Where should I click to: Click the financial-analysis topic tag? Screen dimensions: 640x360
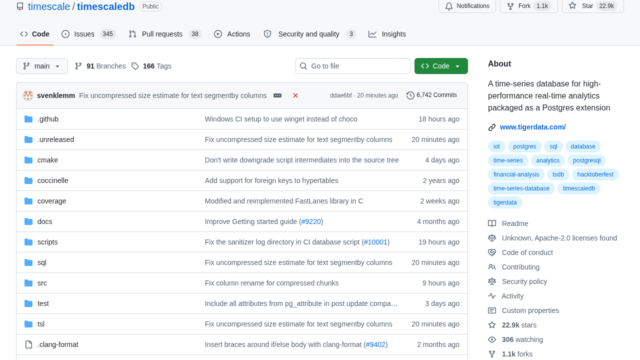pos(516,175)
